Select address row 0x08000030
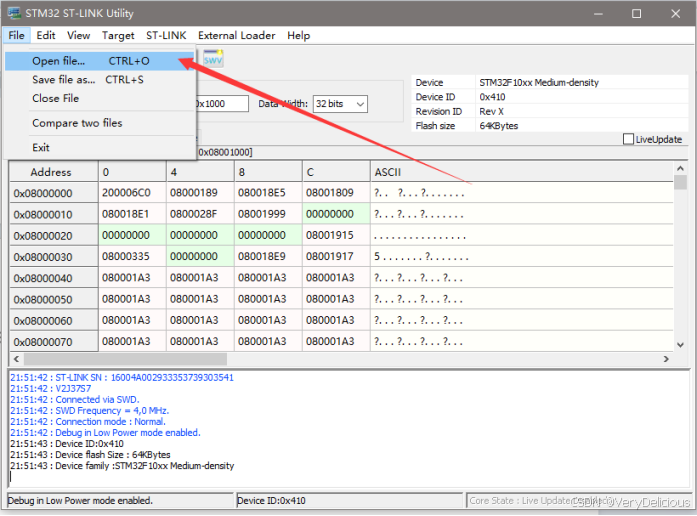The image size is (697, 516). [x=54, y=257]
